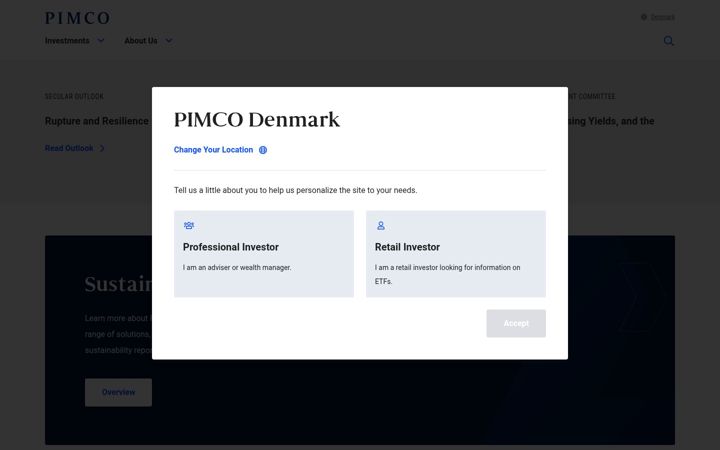
Task: Open the Investments navigation item
Action: point(67,40)
